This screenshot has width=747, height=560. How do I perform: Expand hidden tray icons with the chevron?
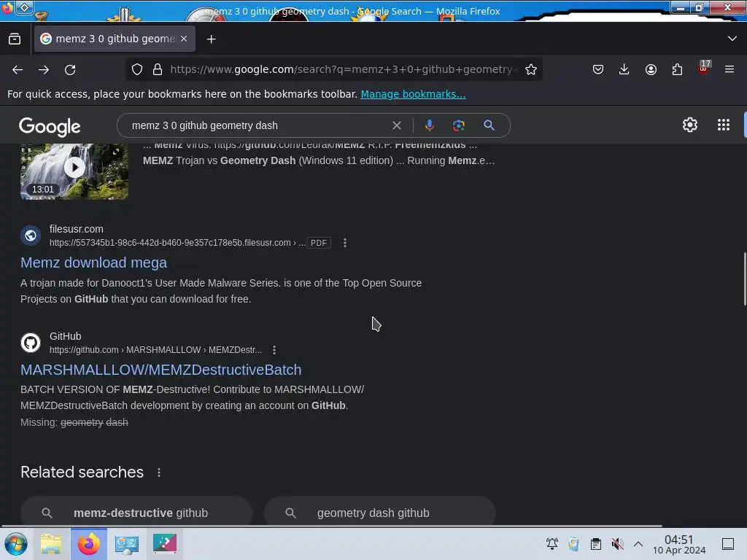638,544
